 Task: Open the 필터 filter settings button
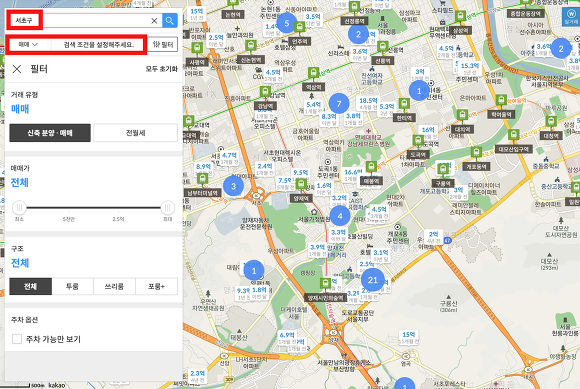tap(163, 44)
